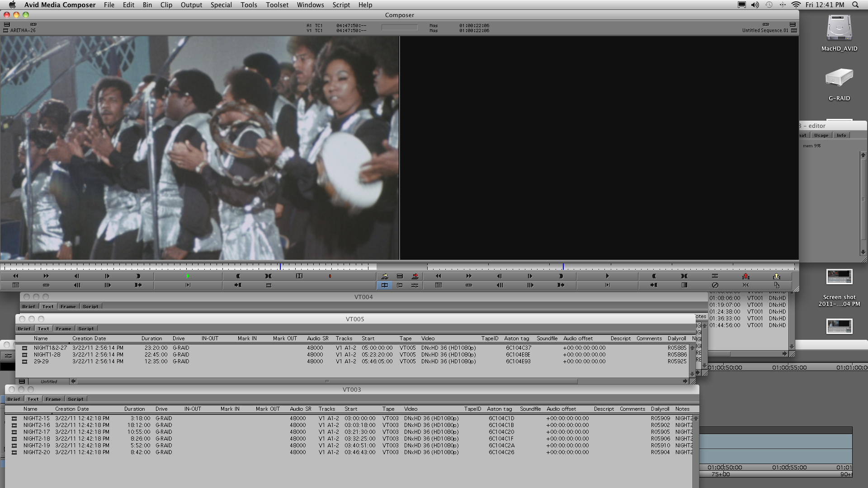This screenshot has width=868, height=488.
Task: Toggle Source/Record mode button in center toolbar
Action: click(x=385, y=285)
